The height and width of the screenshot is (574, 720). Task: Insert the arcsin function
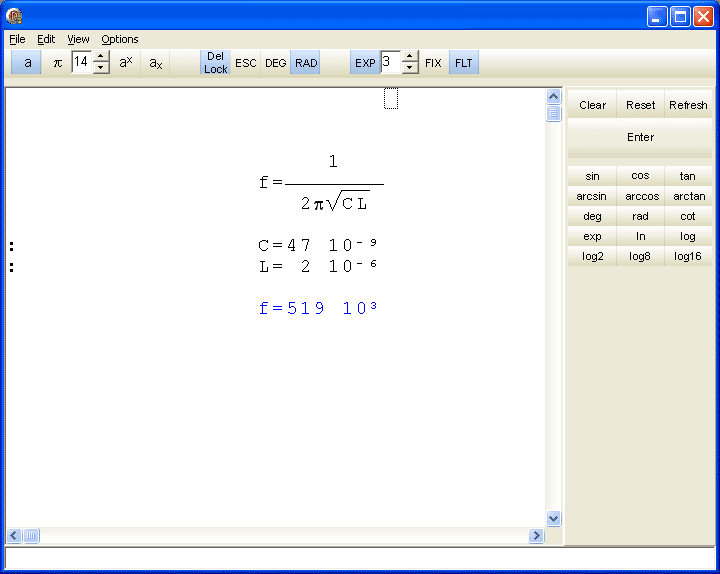[x=592, y=196]
